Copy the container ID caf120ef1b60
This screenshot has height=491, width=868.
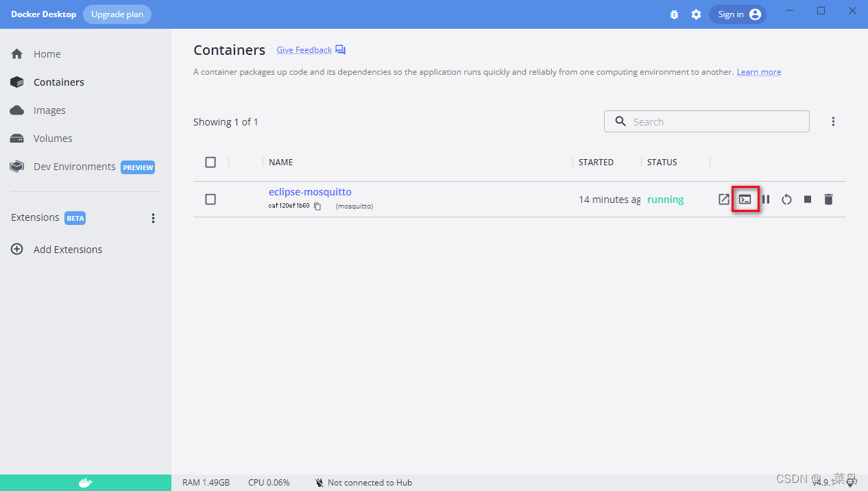pyautogui.click(x=317, y=205)
